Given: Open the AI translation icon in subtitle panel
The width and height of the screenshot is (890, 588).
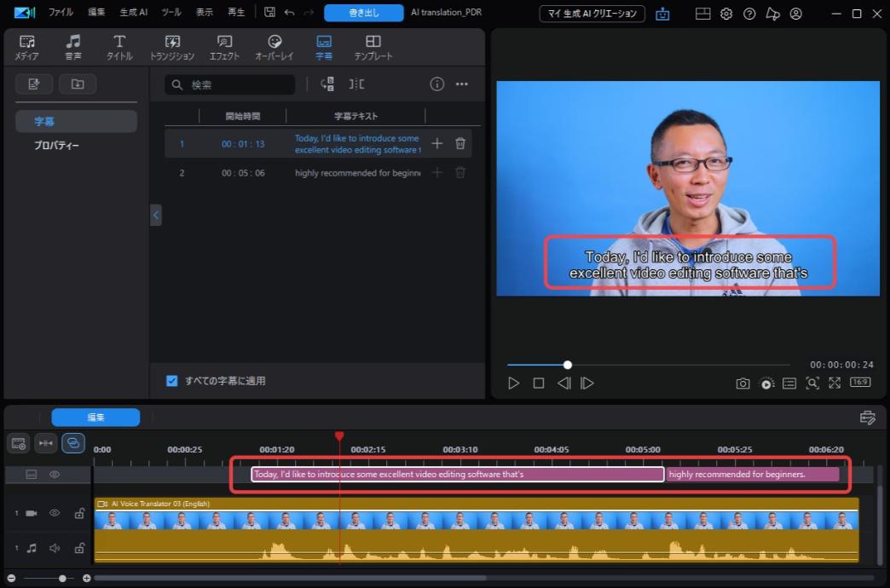Looking at the screenshot, I should [x=327, y=84].
